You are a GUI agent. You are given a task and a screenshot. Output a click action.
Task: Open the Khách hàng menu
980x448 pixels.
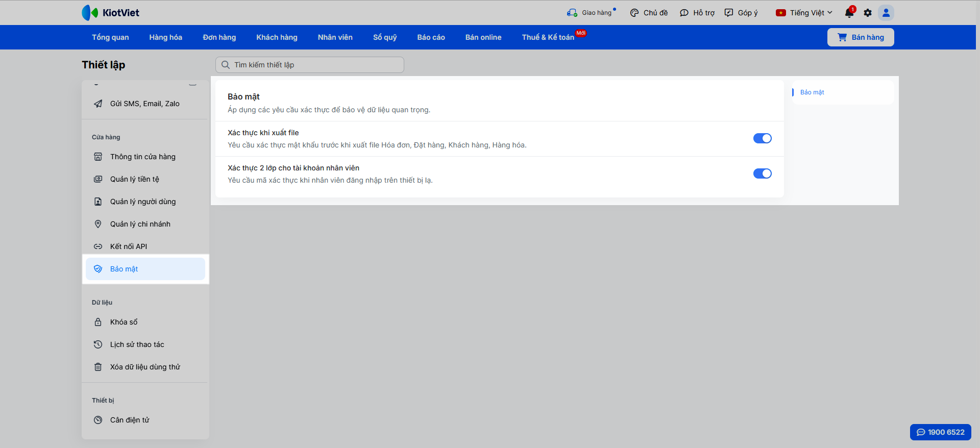coord(277,37)
